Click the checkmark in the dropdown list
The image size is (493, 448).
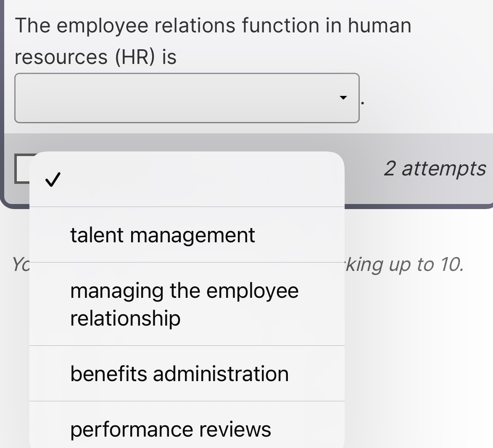tap(53, 180)
